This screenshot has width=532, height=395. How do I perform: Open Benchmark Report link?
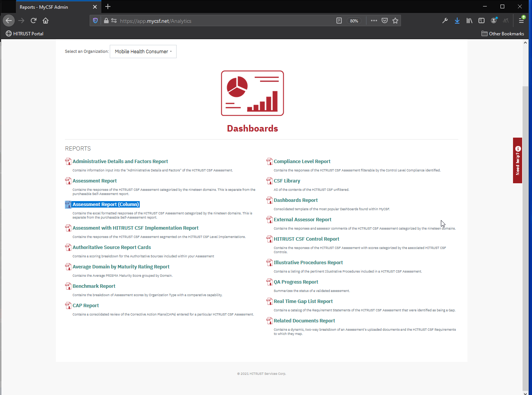tap(94, 286)
